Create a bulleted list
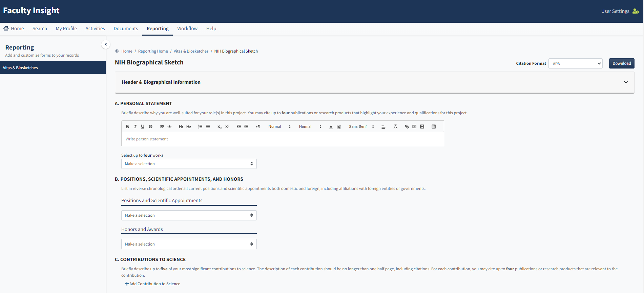This screenshot has width=644, height=293. [208, 126]
